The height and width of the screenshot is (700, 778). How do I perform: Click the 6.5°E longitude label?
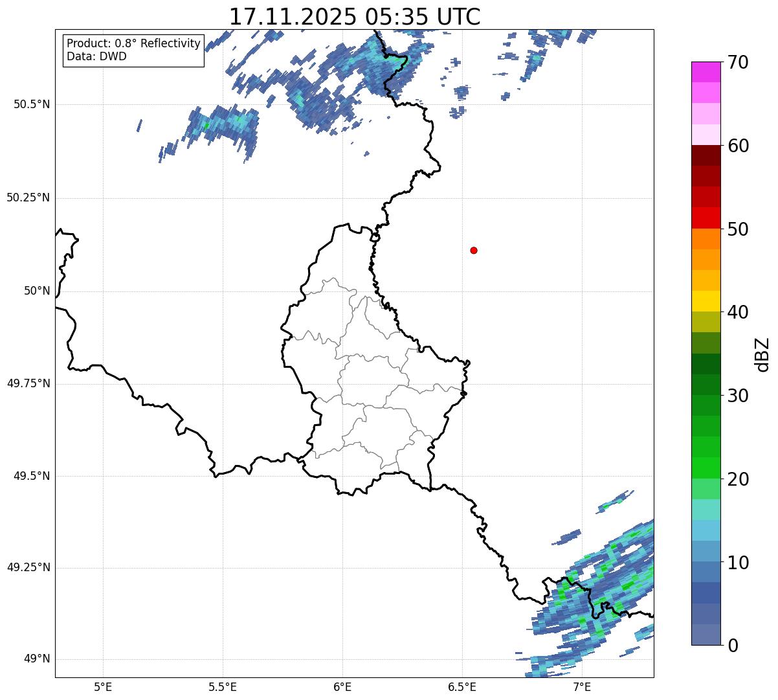point(462,686)
